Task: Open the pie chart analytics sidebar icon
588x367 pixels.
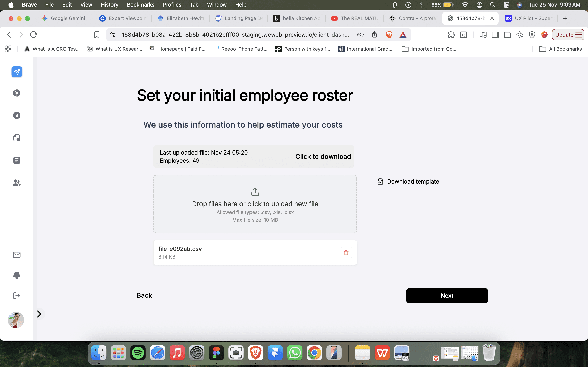Action: (x=17, y=93)
